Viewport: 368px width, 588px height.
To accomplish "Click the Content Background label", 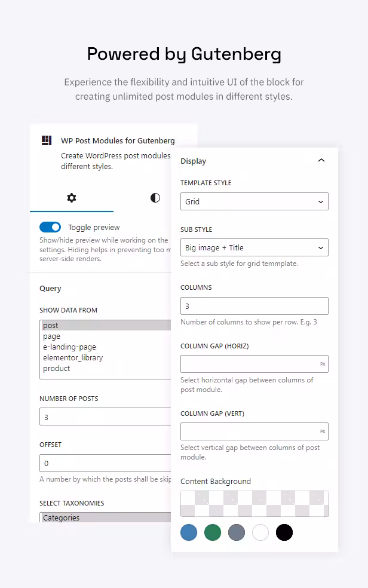I will [x=216, y=481].
